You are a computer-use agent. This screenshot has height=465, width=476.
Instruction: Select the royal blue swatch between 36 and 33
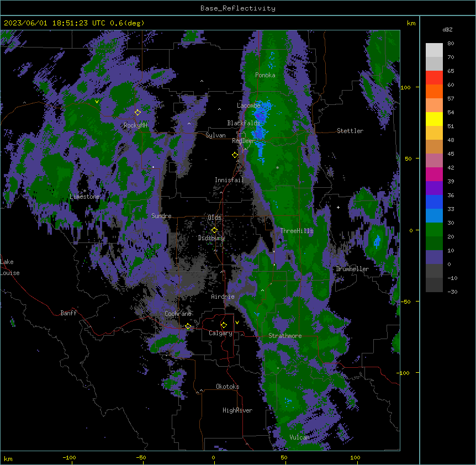click(x=434, y=202)
